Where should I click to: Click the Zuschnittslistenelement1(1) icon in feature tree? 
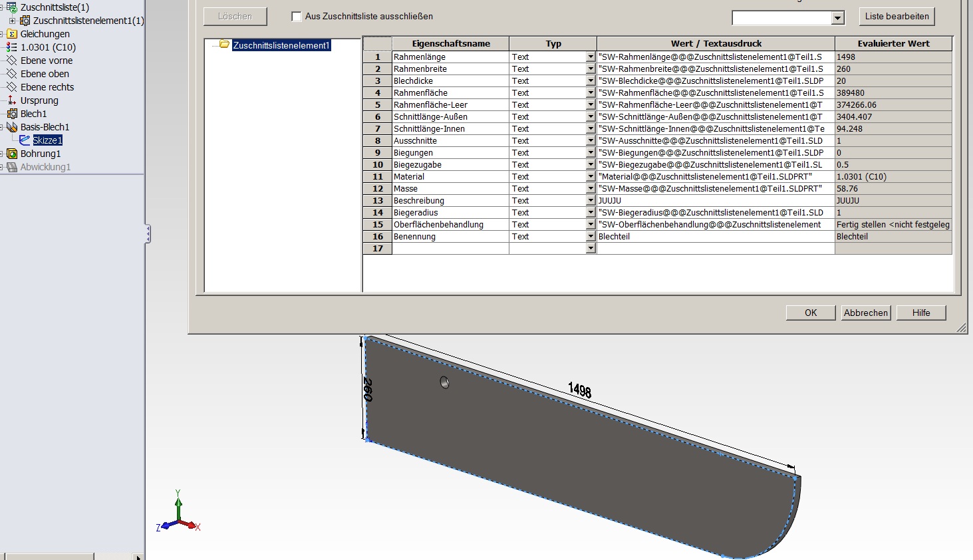25,21
